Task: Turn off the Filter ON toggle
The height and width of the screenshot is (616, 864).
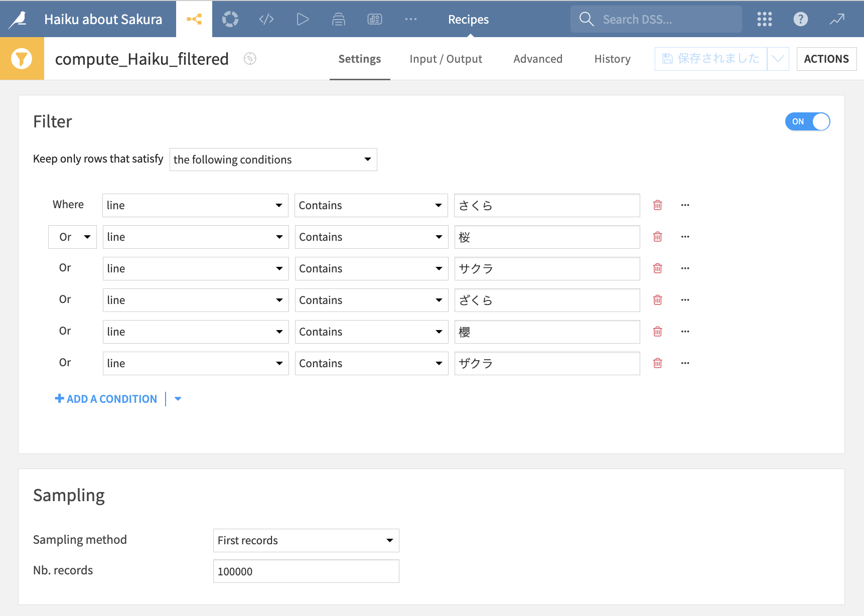Action: 807,121
